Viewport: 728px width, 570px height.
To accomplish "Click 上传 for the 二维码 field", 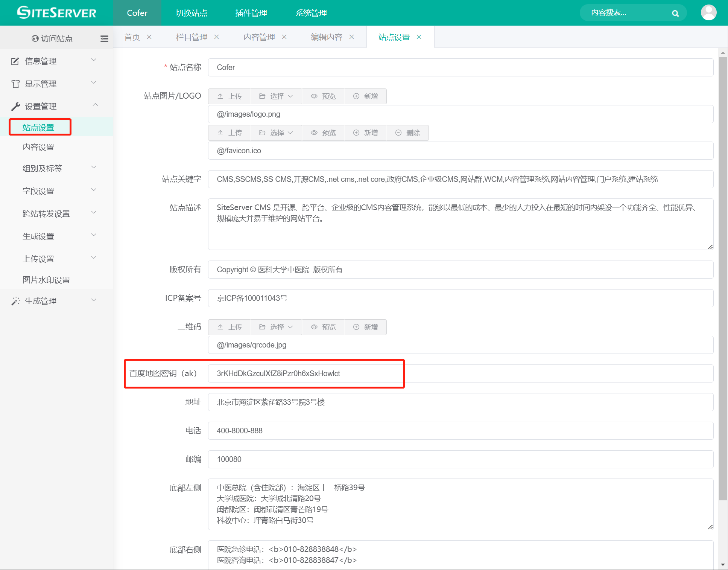I will [x=229, y=327].
